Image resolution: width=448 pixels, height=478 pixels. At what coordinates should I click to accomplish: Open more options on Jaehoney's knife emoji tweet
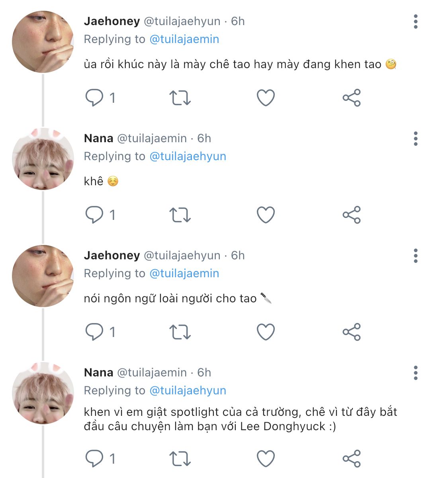(416, 256)
